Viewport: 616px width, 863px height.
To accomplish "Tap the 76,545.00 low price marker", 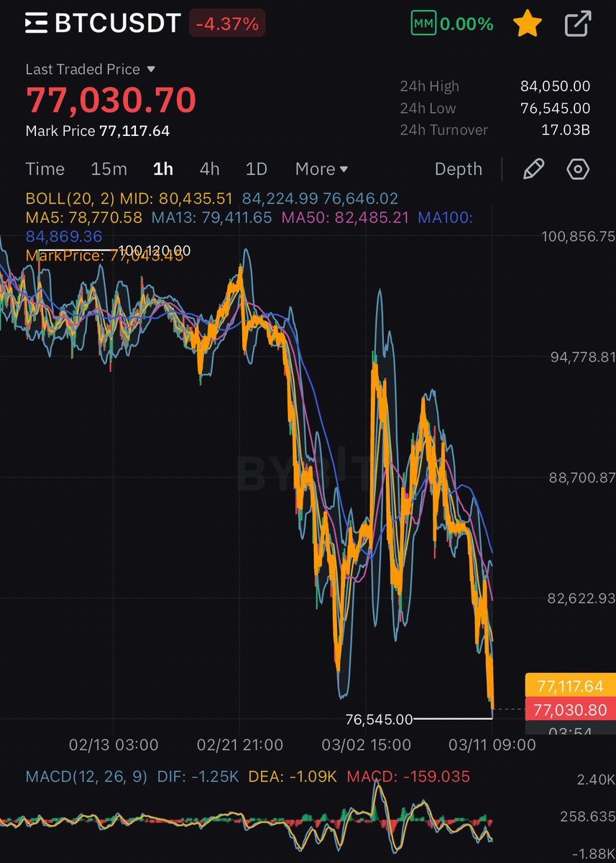I will click(x=379, y=719).
